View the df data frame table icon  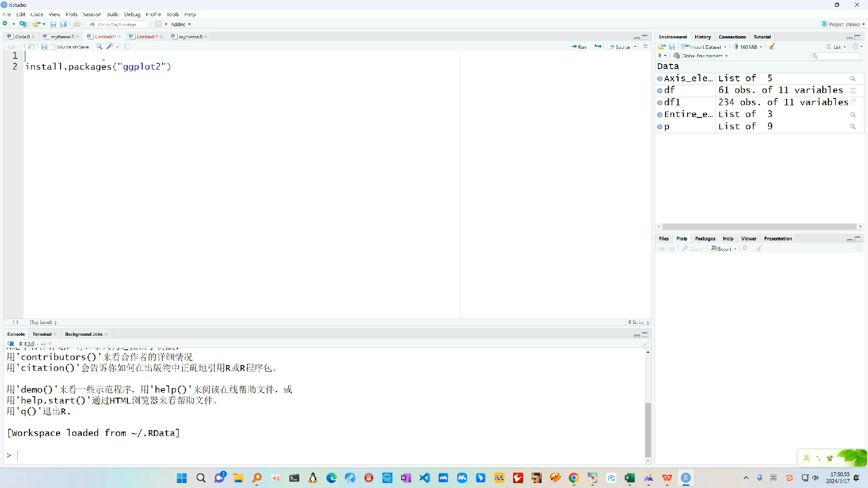click(x=853, y=90)
